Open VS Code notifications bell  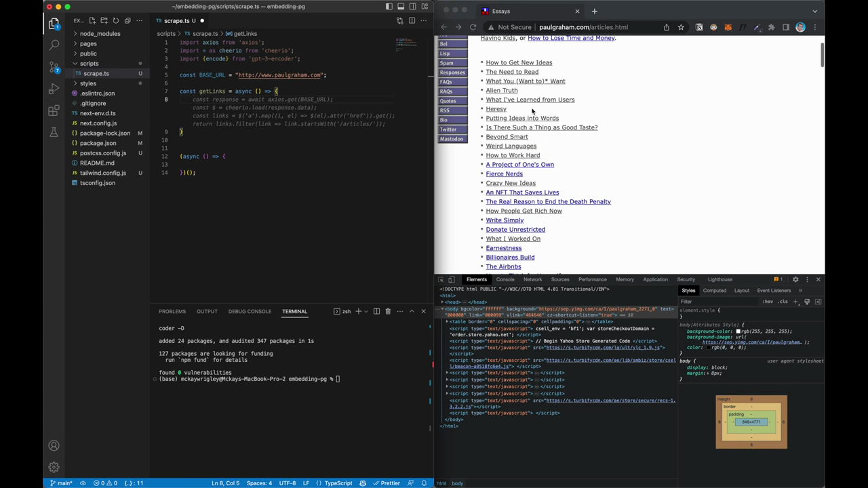coord(424,483)
